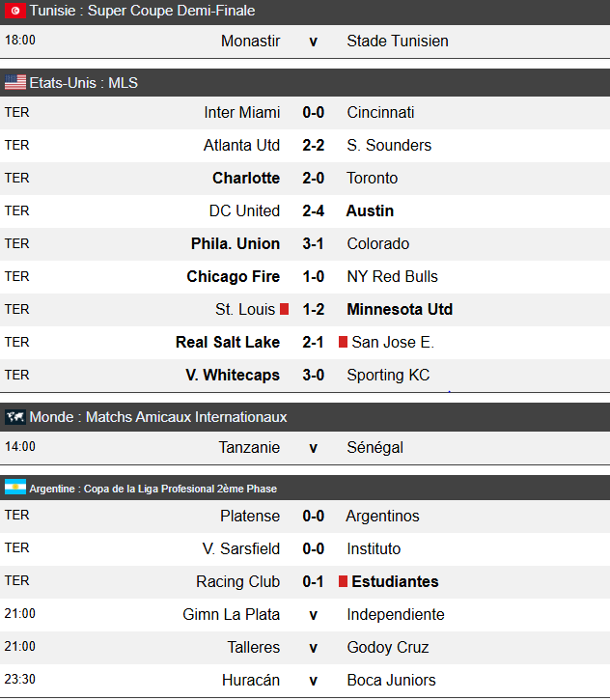Click the United States flag icon
Screen dimensions: 610x700
15,82
